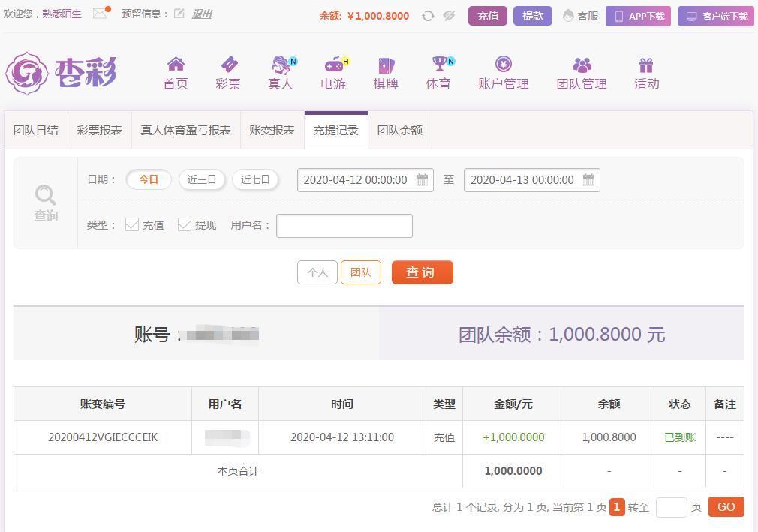Select the 近七日 date range option
Image resolution: width=758 pixels, height=532 pixels.
point(254,180)
